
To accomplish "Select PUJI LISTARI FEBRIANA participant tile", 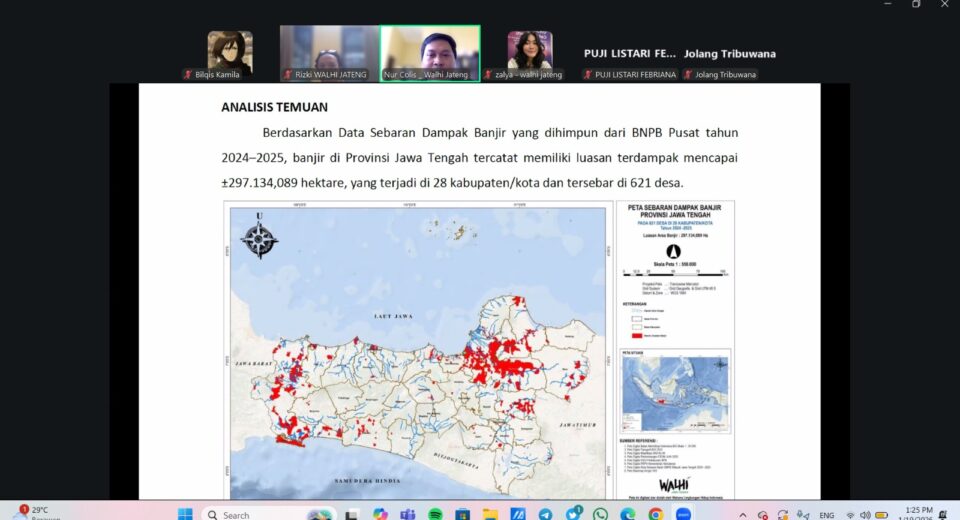I will [629, 54].
